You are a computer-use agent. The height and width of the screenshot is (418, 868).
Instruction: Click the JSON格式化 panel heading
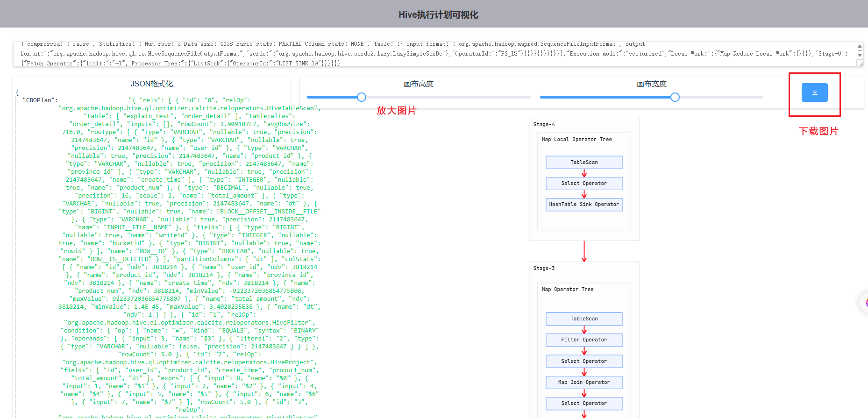151,84
